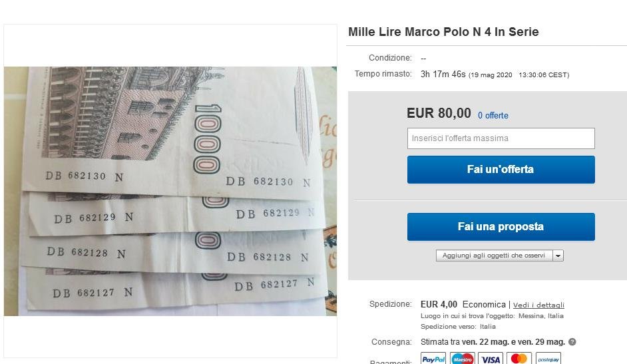Screen dimensions: 627x364
Task: Click the 'Economica' shipping option text
Action: (x=484, y=305)
